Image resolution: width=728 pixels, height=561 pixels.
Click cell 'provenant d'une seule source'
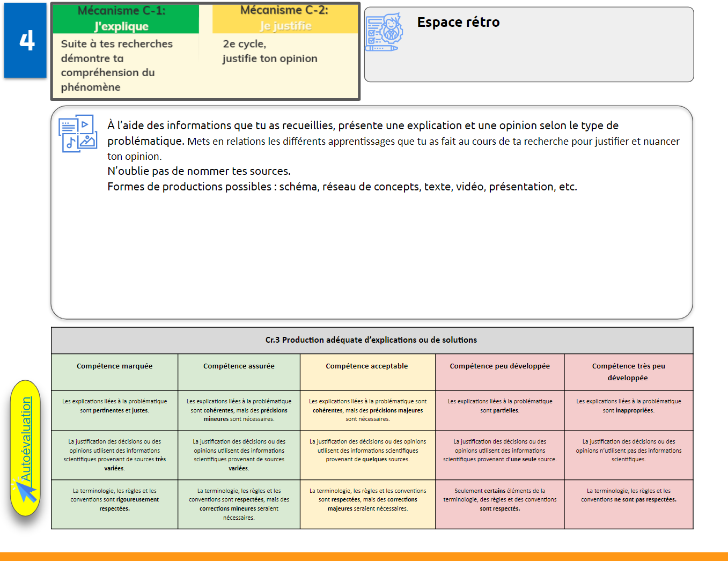point(500,455)
